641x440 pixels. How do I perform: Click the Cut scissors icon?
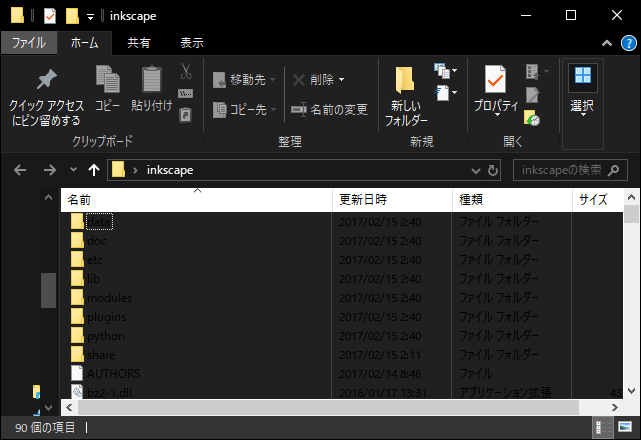[186, 71]
